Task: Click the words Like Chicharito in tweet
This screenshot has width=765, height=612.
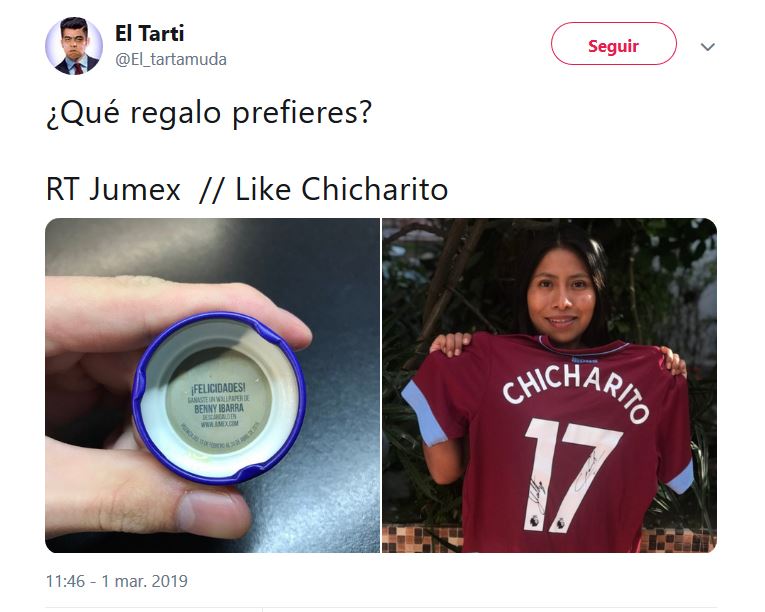Action: [x=342, y=189]
